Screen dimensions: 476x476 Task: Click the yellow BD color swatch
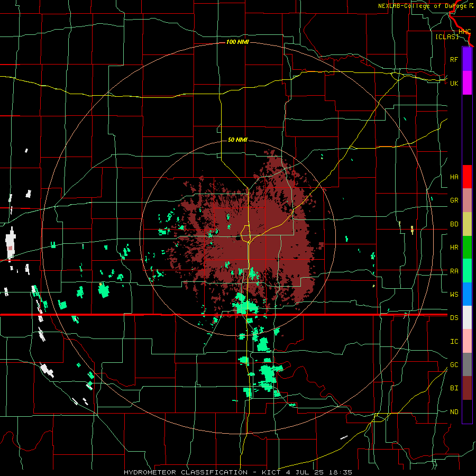tap(467, 224)
